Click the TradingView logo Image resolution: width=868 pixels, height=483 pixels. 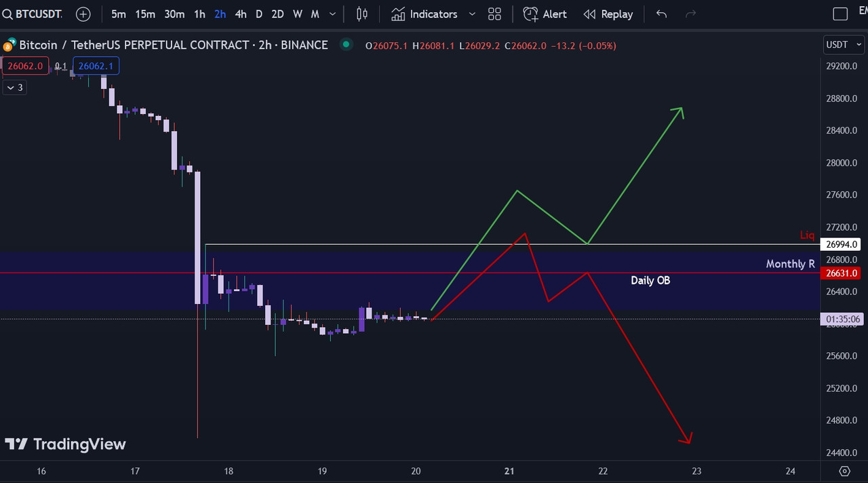(65, 444)
